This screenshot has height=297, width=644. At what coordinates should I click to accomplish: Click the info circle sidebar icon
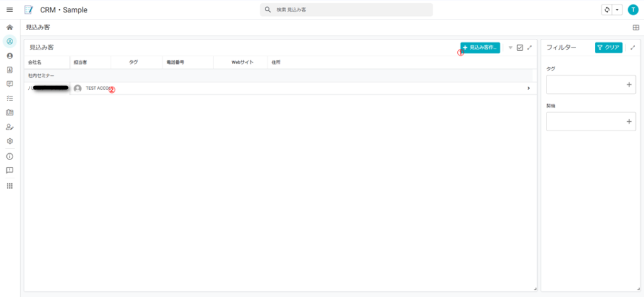9,156
